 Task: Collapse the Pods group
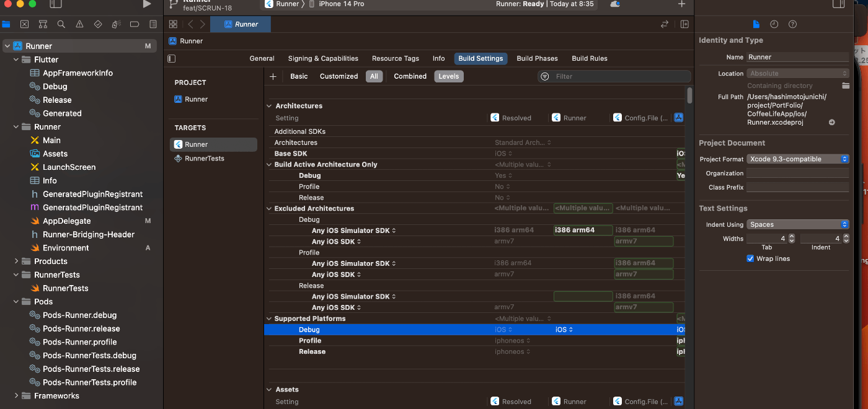(16, 301)
